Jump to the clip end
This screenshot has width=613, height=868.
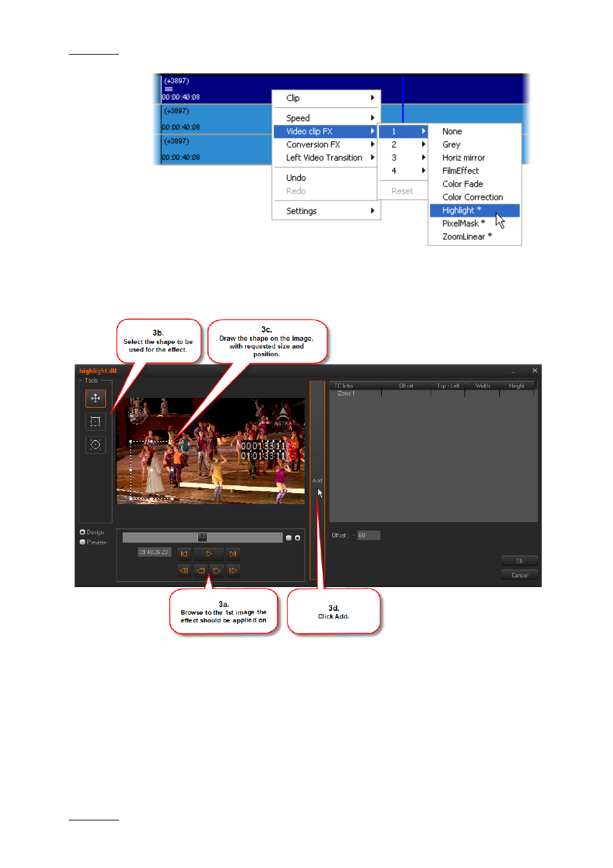(x=233, y=554)
